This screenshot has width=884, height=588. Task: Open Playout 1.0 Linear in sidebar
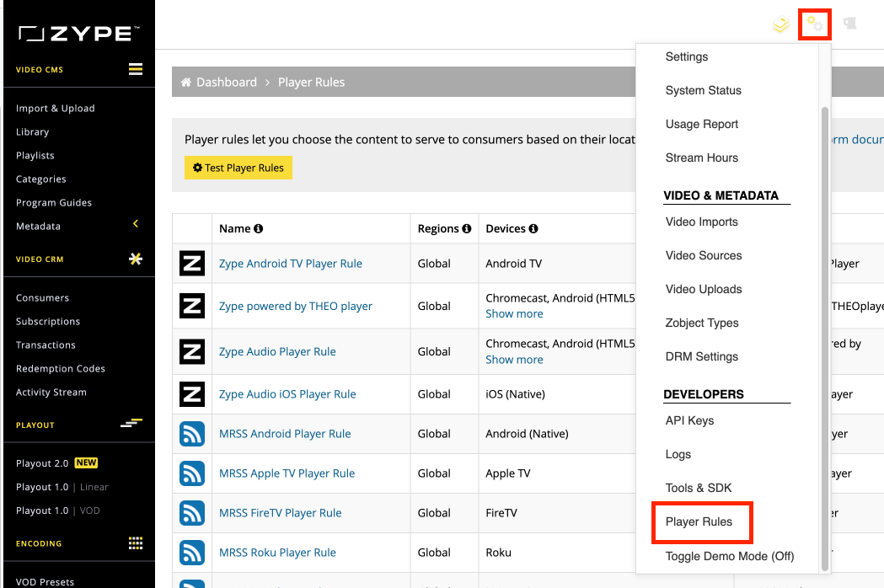[62, 487]
